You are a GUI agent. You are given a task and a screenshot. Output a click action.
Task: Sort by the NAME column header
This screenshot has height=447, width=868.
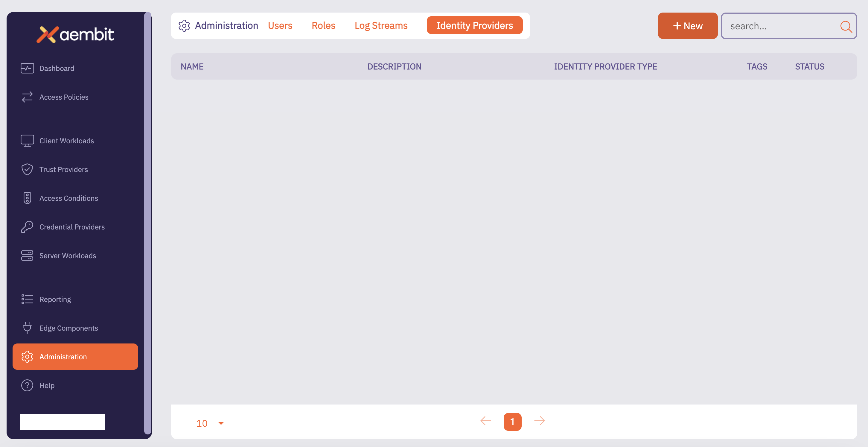click(x=192, y=66)
